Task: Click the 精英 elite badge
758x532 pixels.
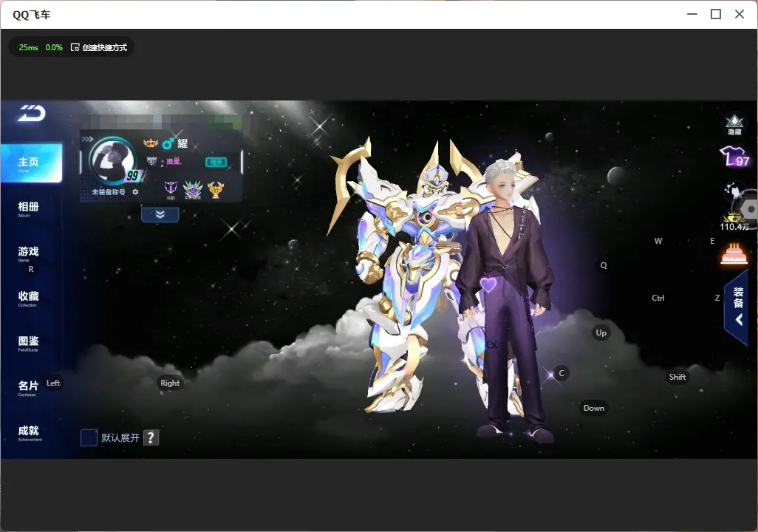Action: pyautogui.click(x=216, y=162)
